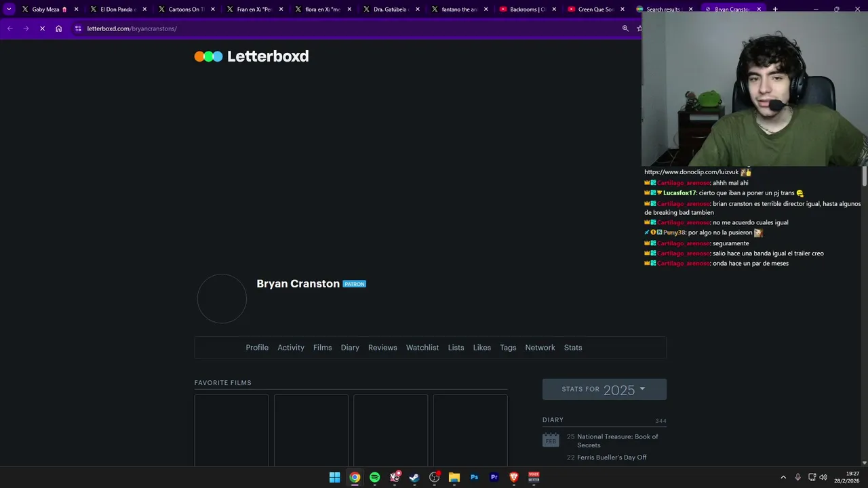Image resolution: width=868 pixels, height=488 pixels.
Task: Open Ferris Bueller's Day Off entry
Action: pyautogui.click(x=612, y=457)
